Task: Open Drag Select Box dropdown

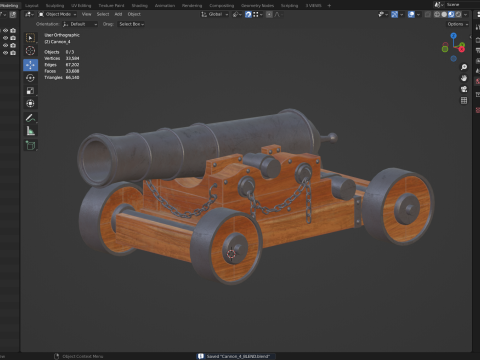Action: [131, 24]
